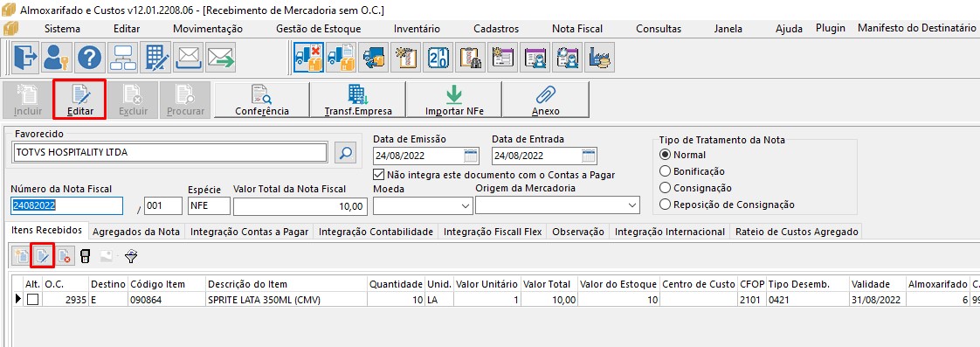The image size is (980, 347).
Task: Select the Consignação radio option
Action: (666, 188)
